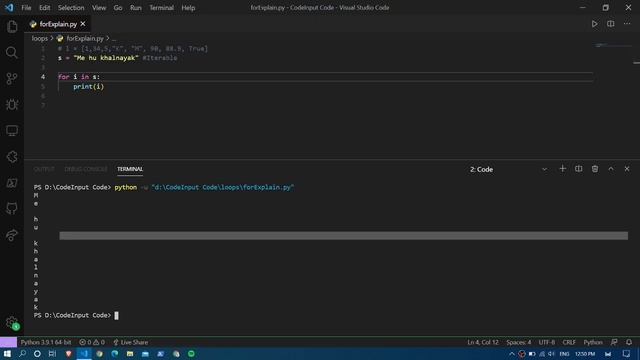
Task: Open Source Control view in activity bar
Action: [12, 78]
